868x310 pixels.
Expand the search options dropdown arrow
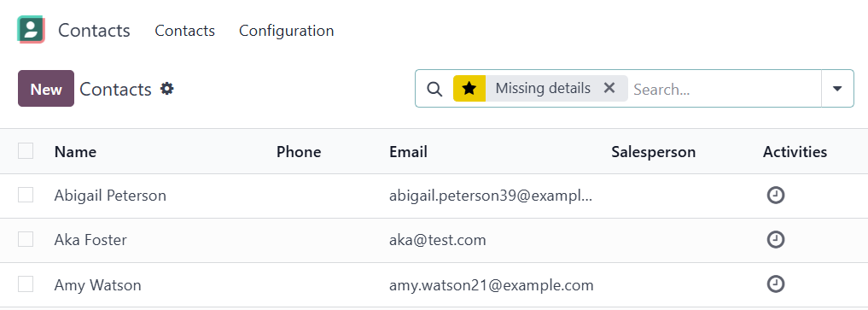(x=837, y=89)
